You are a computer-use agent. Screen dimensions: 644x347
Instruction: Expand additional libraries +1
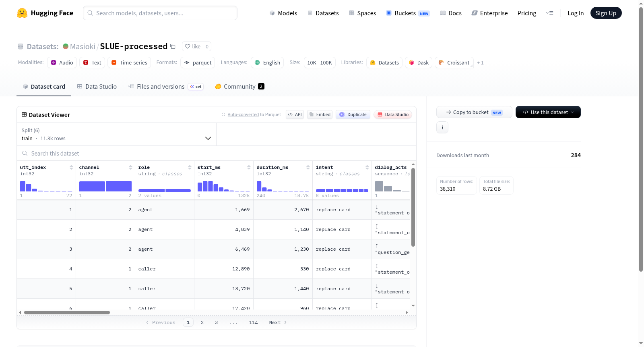480,62
